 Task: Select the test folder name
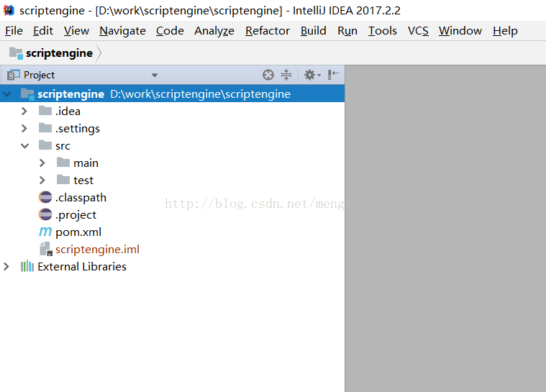pos(83,180)
